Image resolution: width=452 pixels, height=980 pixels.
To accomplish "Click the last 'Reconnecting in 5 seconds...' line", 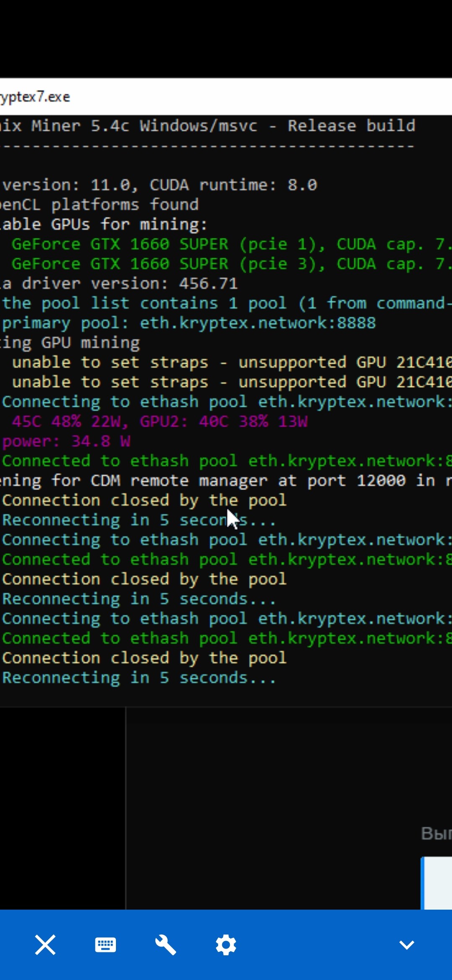I will 139,678.
